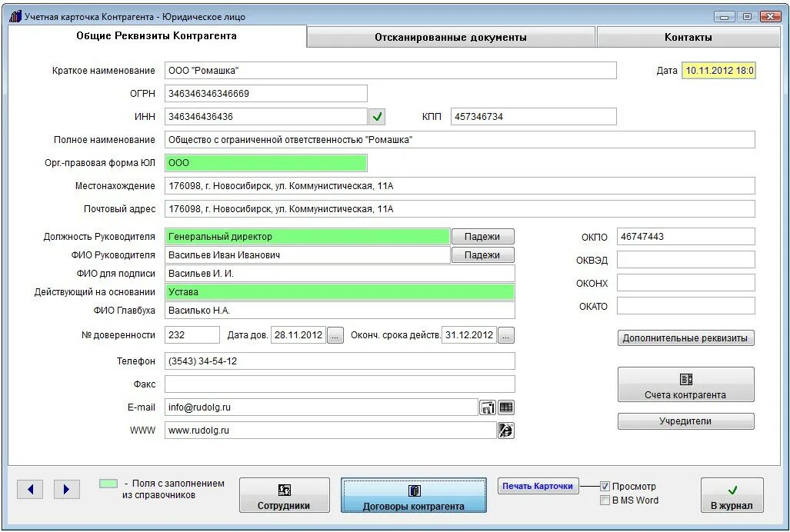
Task: Click the empty ОКАТО field
Action: pos(685,306)
